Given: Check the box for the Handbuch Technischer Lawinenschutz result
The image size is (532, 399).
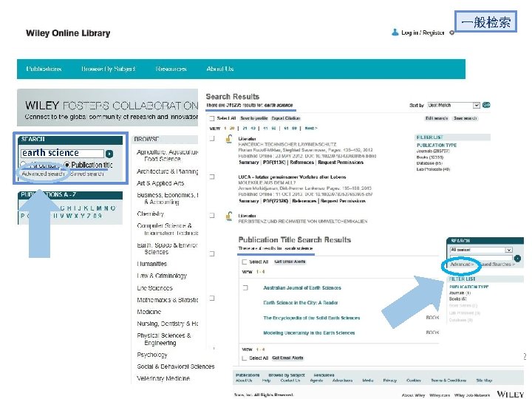Looking at the screenshot, I should point(212,138).
